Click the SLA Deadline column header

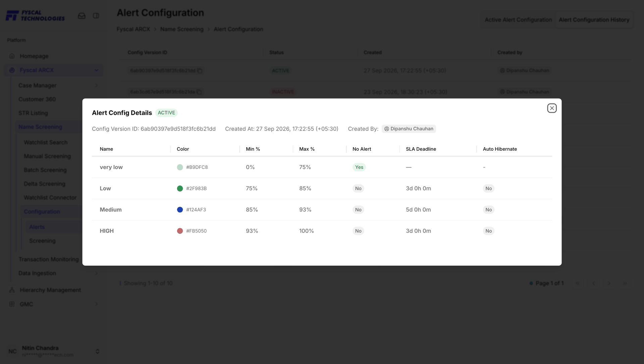point(421,149)
